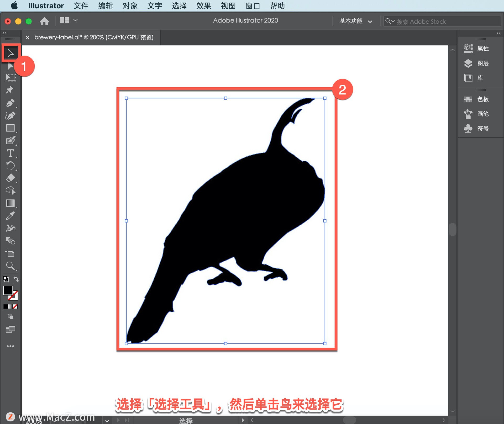Select the Eyedropper tool

click(10, 216)
